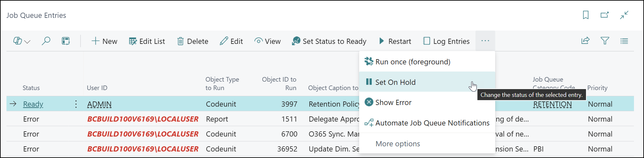
Task: Click the ADMIN user ID link
Action: pyautogui.click(x=99, y=104)
